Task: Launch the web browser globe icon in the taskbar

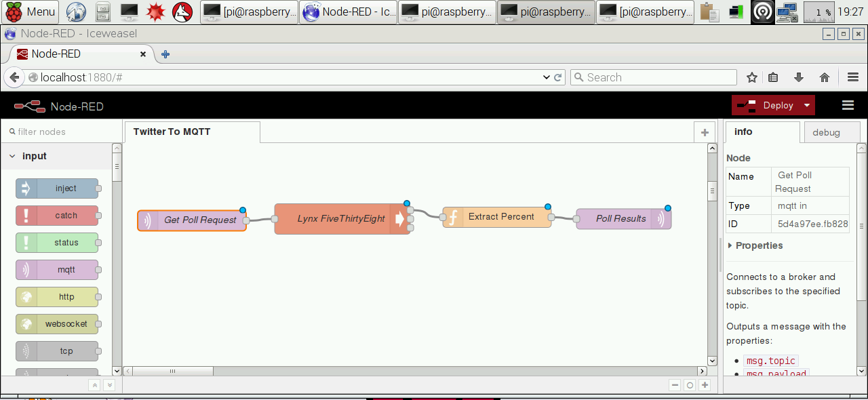Action: coord(76,12)
